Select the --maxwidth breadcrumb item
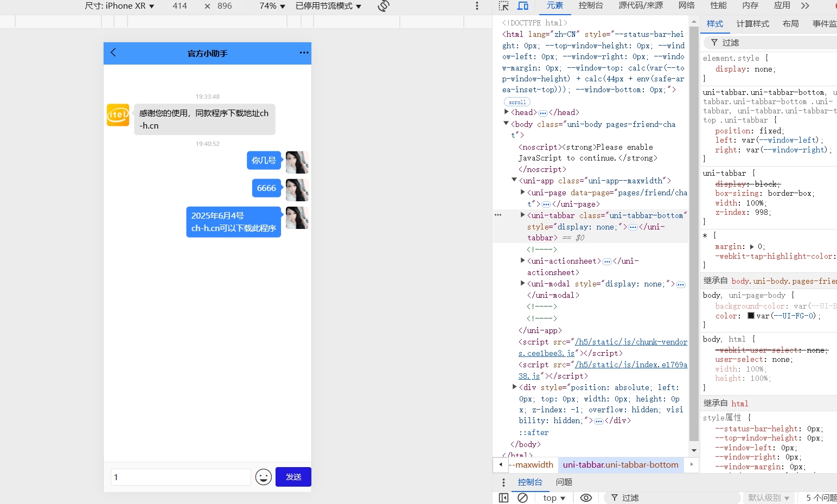Screen dimensions: 837x504 pyautogui.click(x=532, y=465)
